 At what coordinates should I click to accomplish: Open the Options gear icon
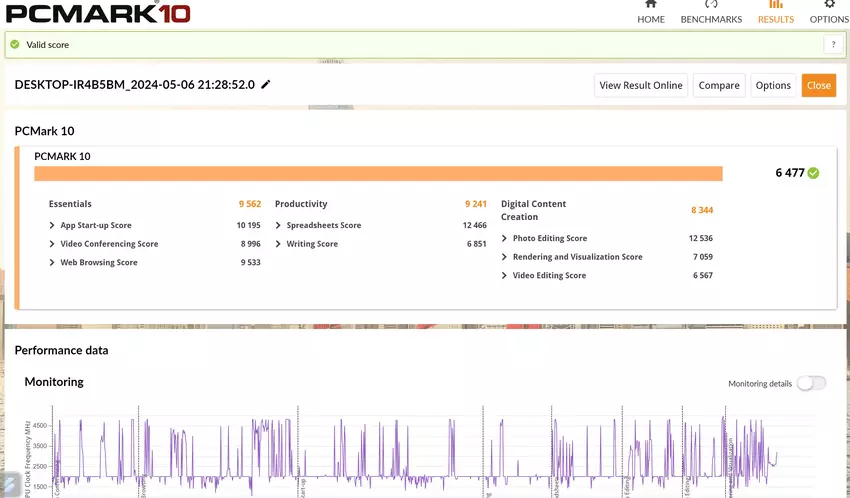point(829,5)
